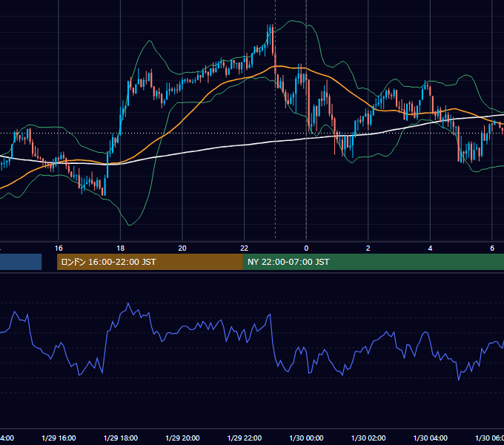Select the 18 hour label on price chart axis
Viewport: 504px width, 445px height.
click(x=121, y=248)
